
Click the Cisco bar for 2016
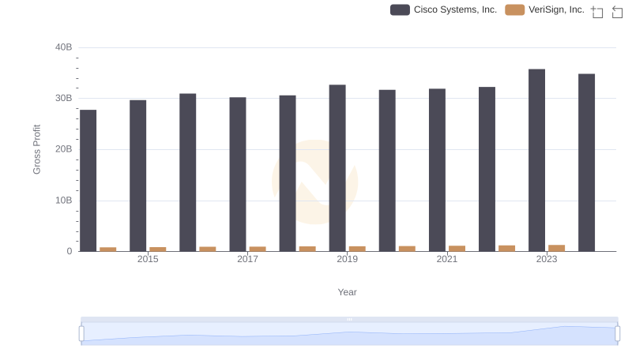pos(188,173)
